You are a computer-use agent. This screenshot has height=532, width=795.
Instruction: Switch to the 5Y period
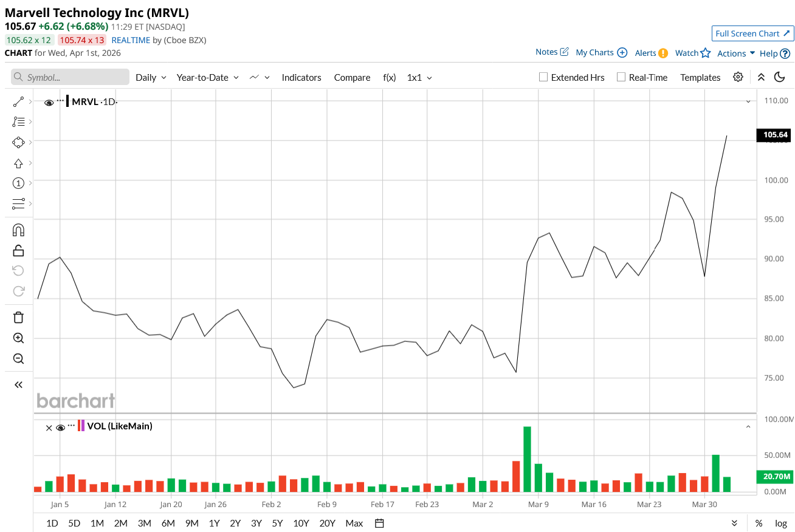[277, 523]
